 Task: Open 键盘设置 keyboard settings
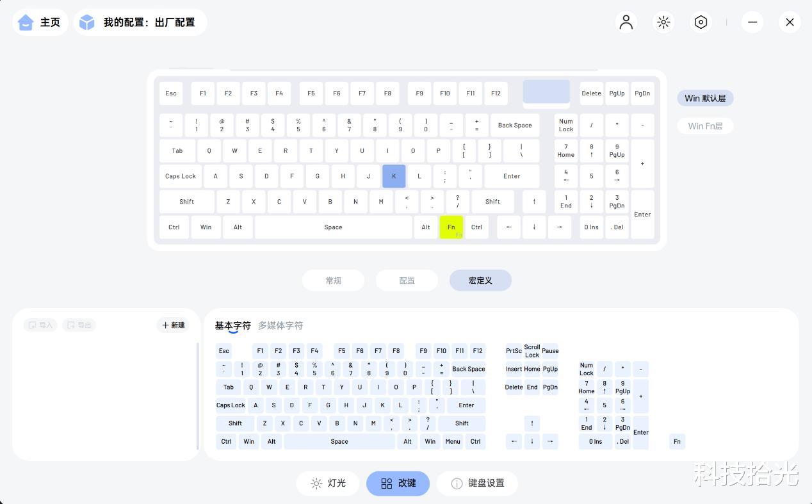(x=477, y=484)
